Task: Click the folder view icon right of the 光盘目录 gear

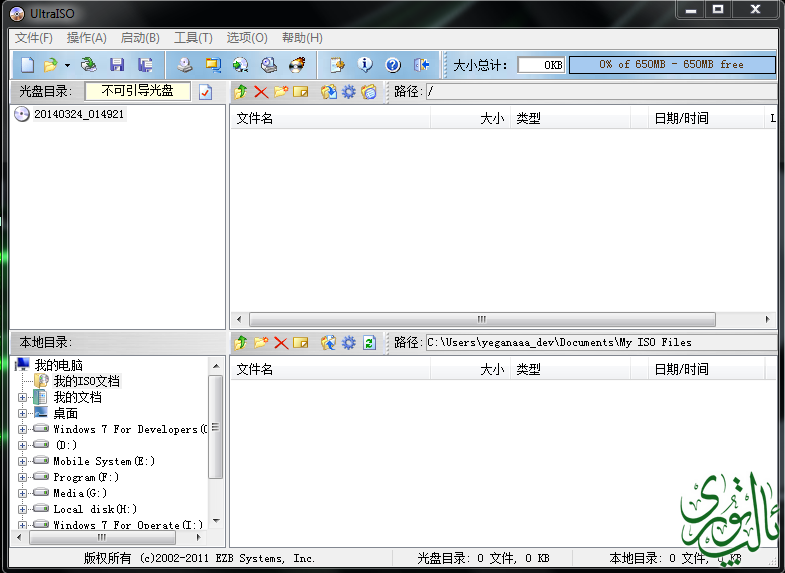Action: 368,92
